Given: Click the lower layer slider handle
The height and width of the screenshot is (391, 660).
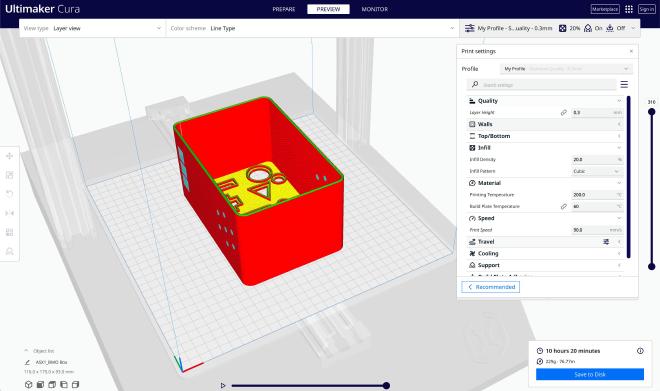Looking at the screenshot, I should click(652, 266).
